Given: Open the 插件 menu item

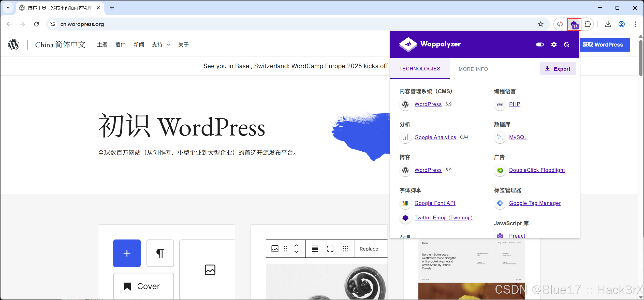Looking at the screenshot, I should pyautogui.click(x=120, y=45).
